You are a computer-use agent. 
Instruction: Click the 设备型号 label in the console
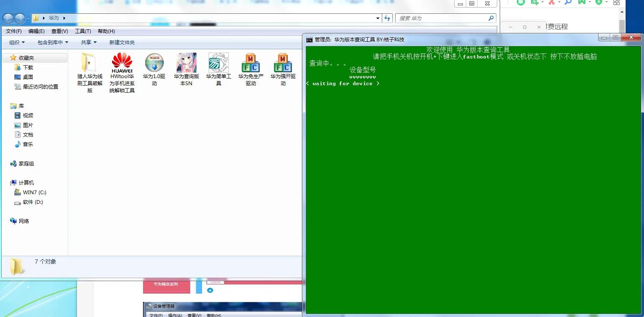coord(363,70)
